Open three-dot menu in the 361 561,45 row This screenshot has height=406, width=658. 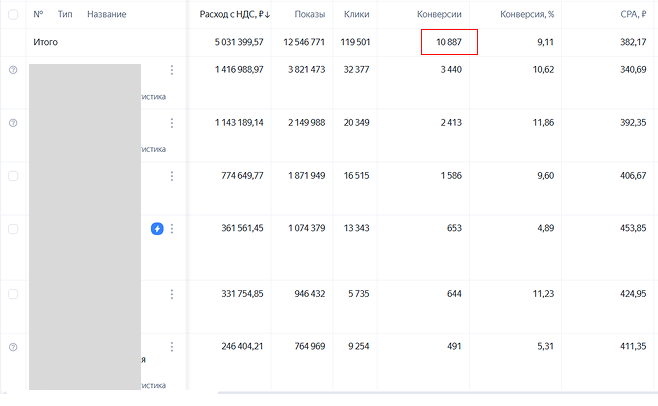(172, 229)
